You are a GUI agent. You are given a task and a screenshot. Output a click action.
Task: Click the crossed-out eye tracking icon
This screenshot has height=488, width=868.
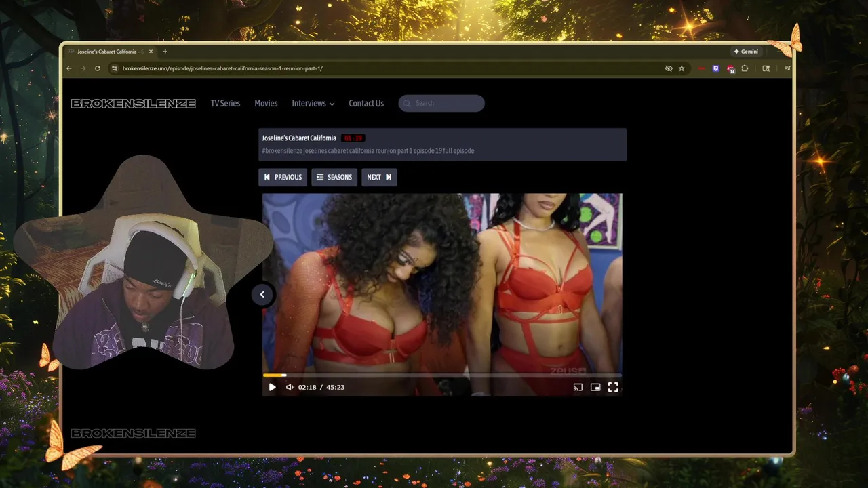tap(669, 68)
